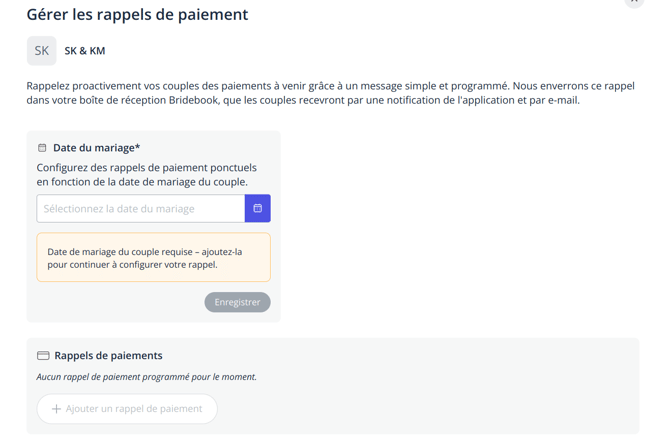Click Aucun rappel de paiement programmé text

(x=146, y=377)
